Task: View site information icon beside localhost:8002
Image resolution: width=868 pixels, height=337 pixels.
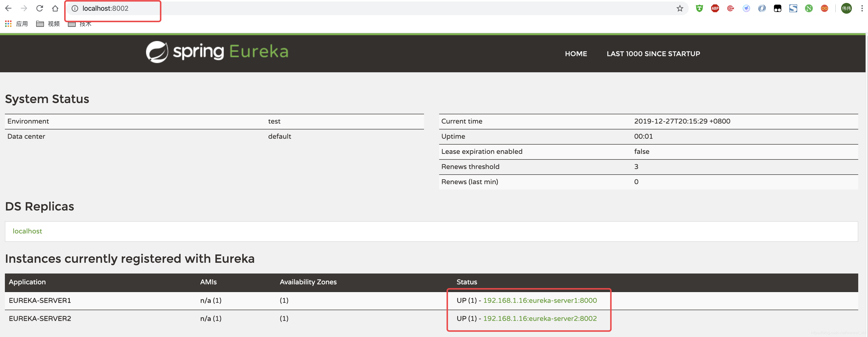Action: (x=75, y=8)
